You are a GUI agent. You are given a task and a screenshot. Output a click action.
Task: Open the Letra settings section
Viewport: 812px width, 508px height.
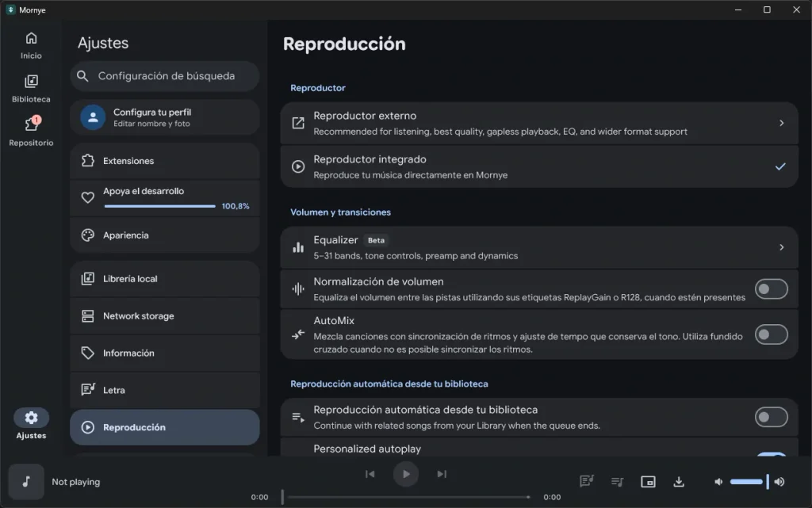[165, 390]
